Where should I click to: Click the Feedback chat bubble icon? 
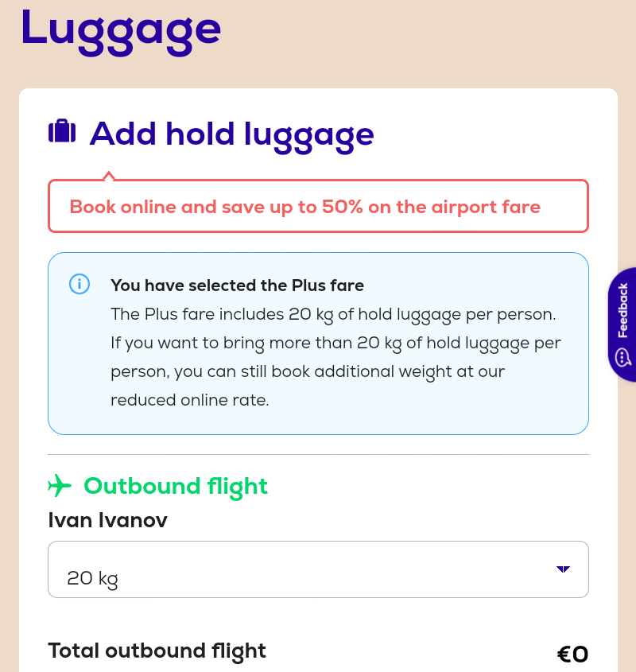point(622,357)
